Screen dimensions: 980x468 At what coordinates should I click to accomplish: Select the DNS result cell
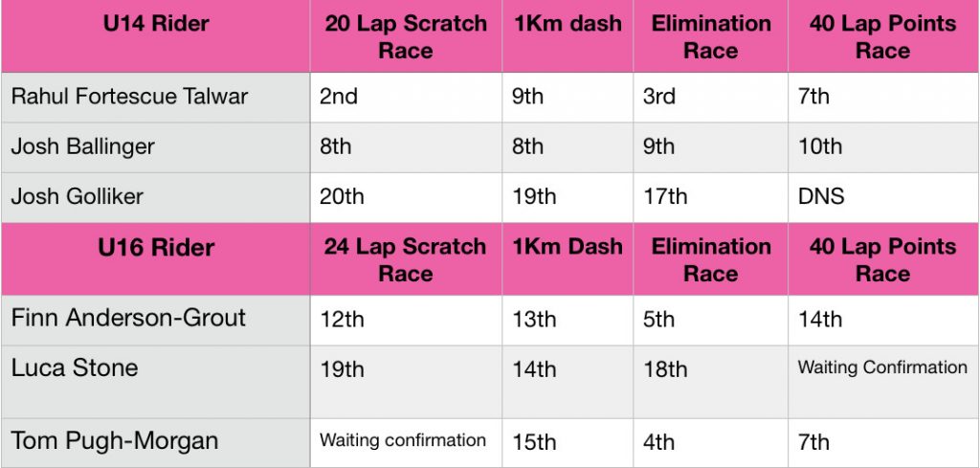pyautogui.click(x=883, y=197)
